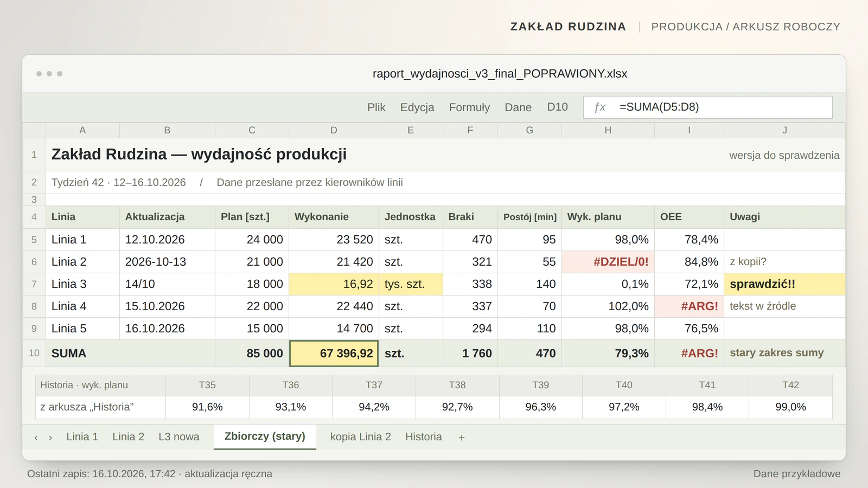
Task: Select the 85 000 plan total cell
Action: pyautogui.click(x=252, y=354)
